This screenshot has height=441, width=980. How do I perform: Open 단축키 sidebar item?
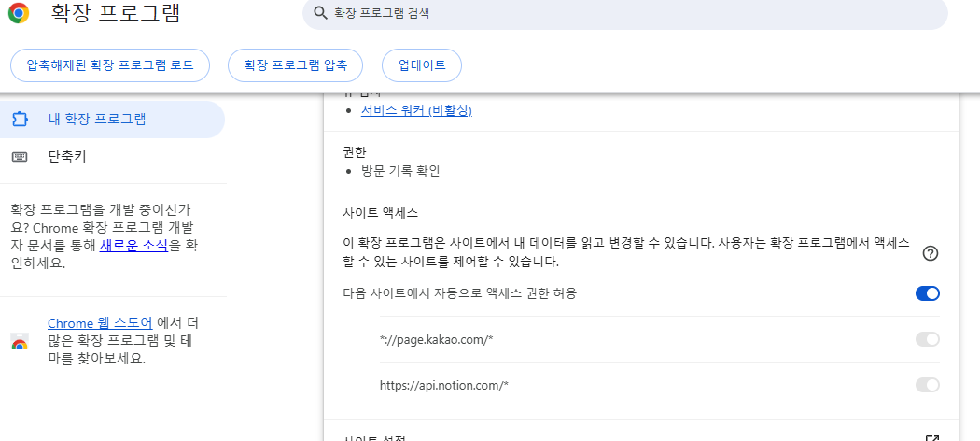point(113,157)
